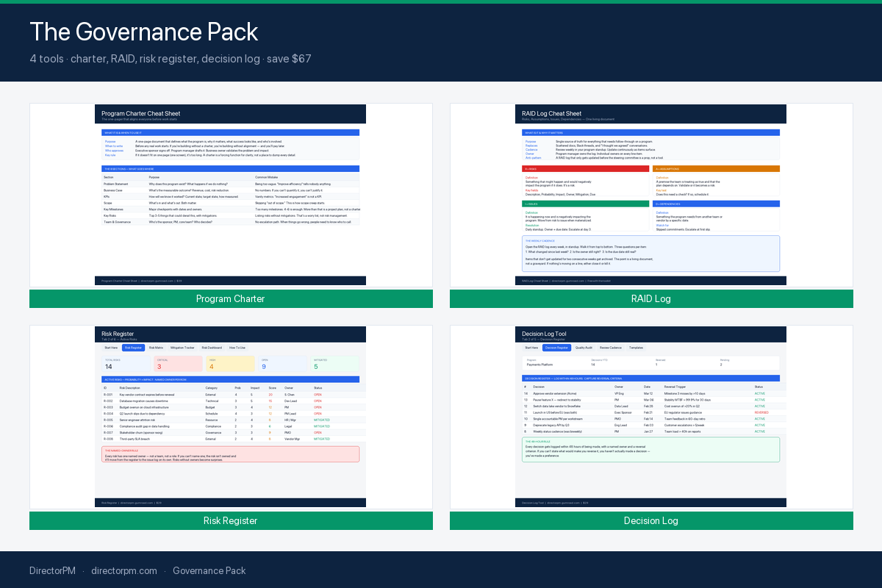Click The Weekly Cadence callout box

[x=651, y=254]
